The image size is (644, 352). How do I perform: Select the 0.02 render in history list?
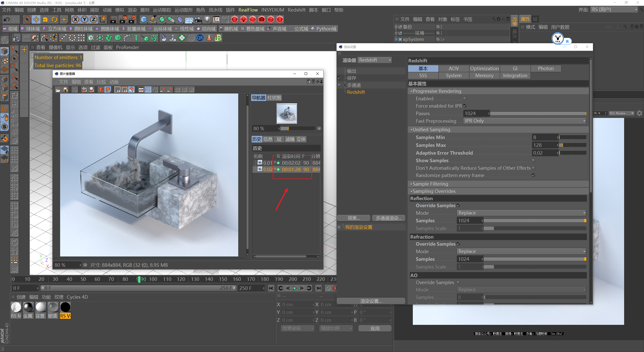[x=286, y=170]
